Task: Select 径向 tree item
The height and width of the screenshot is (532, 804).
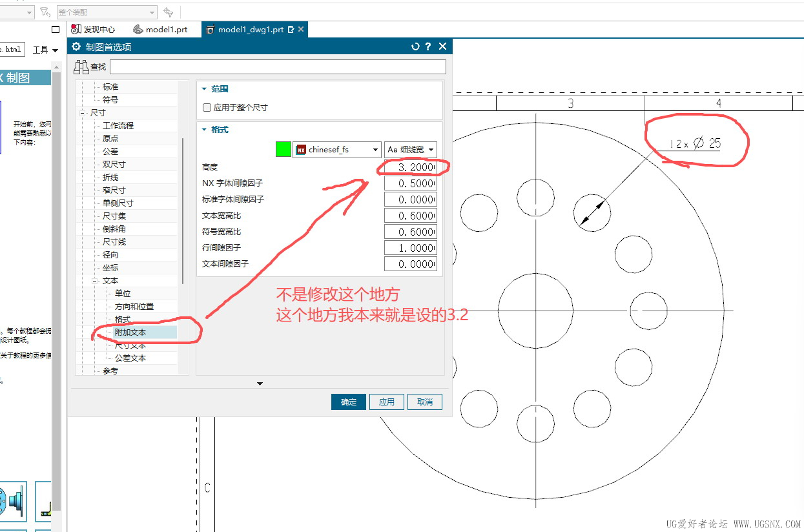Action: (x=110, y=255)
